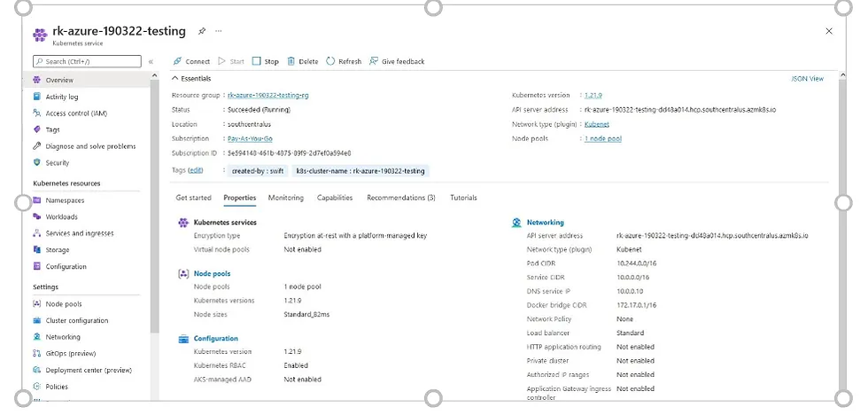Image resolution: width=868 pixels, height=415 pixels.
Task: Refresh the overview page
Action: pos(344,61)
